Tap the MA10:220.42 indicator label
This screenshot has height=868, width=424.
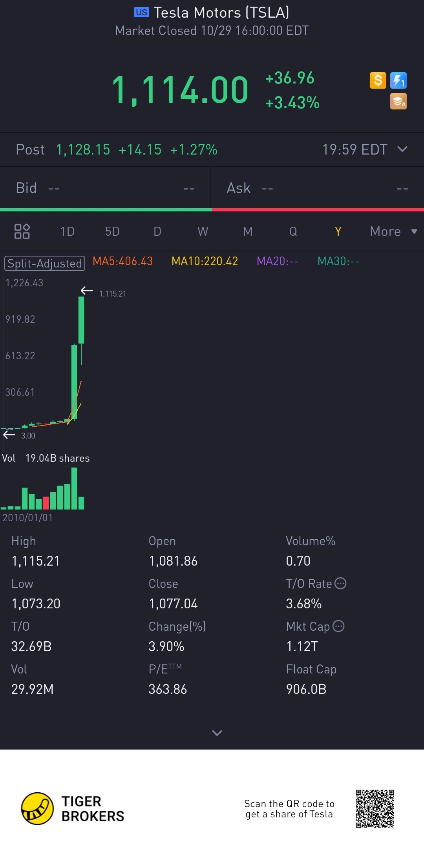pyautogui.click(x=205, y=261)
